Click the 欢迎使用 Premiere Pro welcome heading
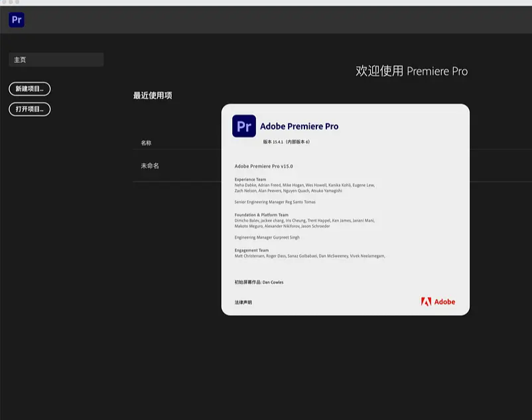Screen dimensions: 532x420 pos(411,71)
